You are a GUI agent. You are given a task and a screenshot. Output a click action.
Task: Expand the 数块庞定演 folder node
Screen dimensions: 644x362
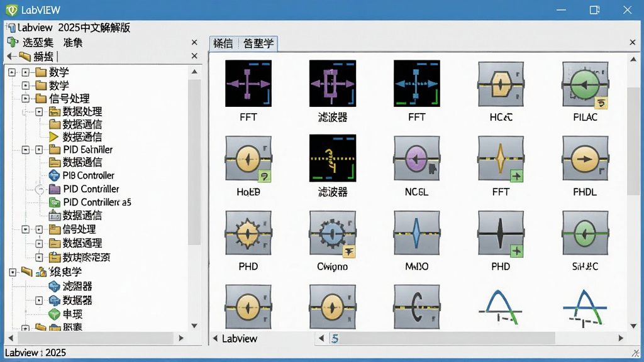[39, 257]
